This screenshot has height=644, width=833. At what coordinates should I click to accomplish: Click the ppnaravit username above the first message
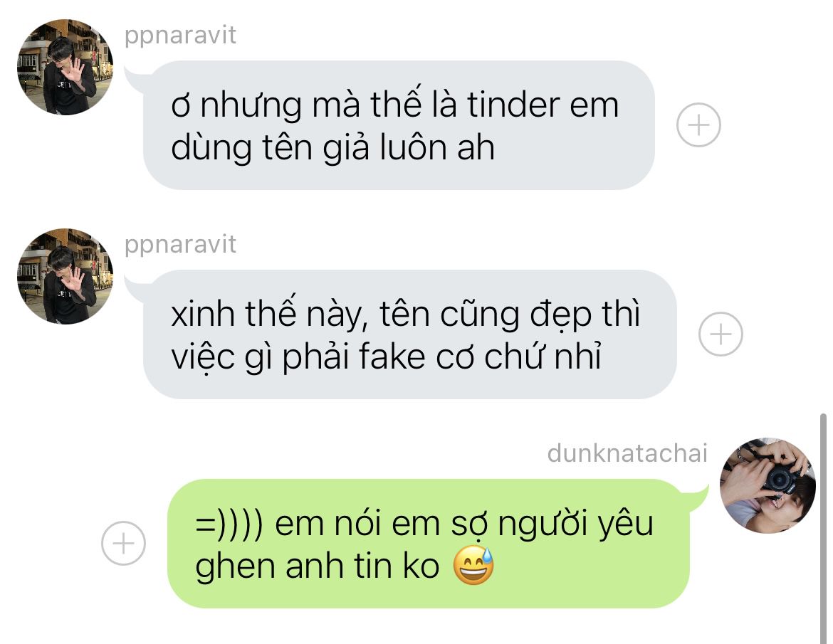pos(180,36)
